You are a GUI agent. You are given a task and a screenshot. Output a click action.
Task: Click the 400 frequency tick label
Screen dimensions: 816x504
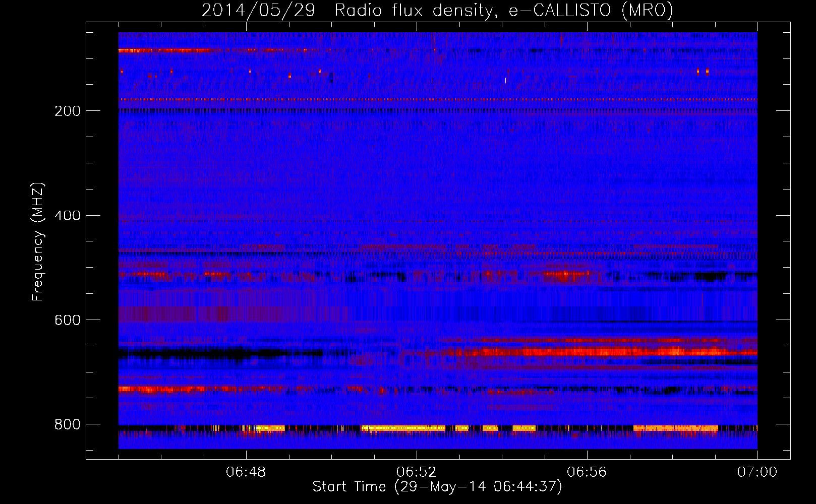68,216
